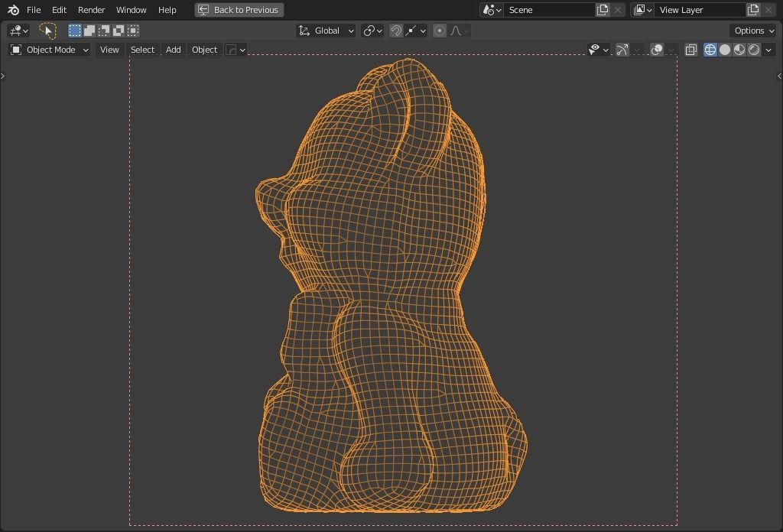783x532 pixels.
Task: Click the Back to Previous button
Action: point(239,10)
